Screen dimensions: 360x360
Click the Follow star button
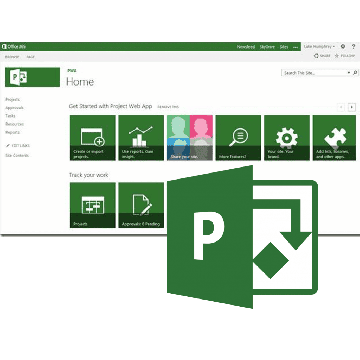pos(345,56)
